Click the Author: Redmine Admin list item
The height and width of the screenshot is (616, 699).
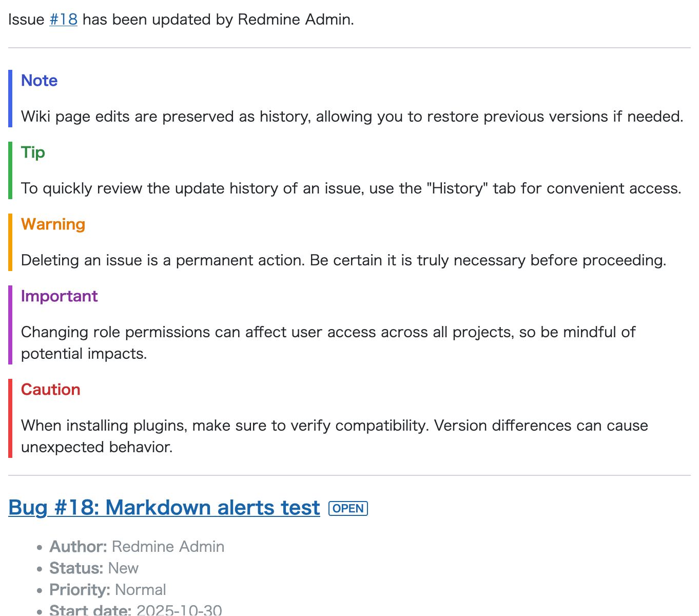(x=137, y=547)
